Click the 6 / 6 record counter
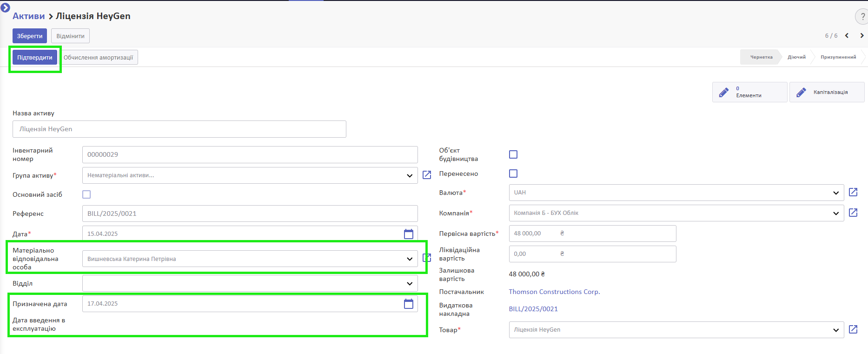The image size is (868, 354). (831, 36)
